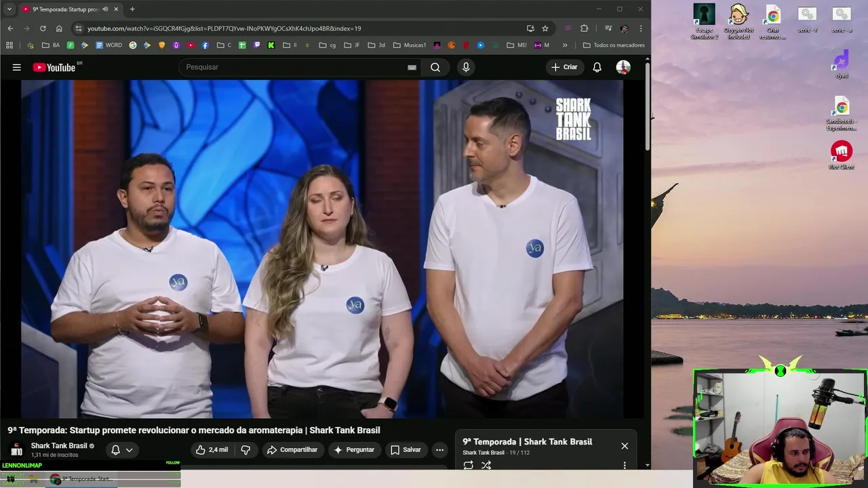Expand subscription notification bell dropdown
868x488 pixels.
pyautogui.click(x=122, y=449)
